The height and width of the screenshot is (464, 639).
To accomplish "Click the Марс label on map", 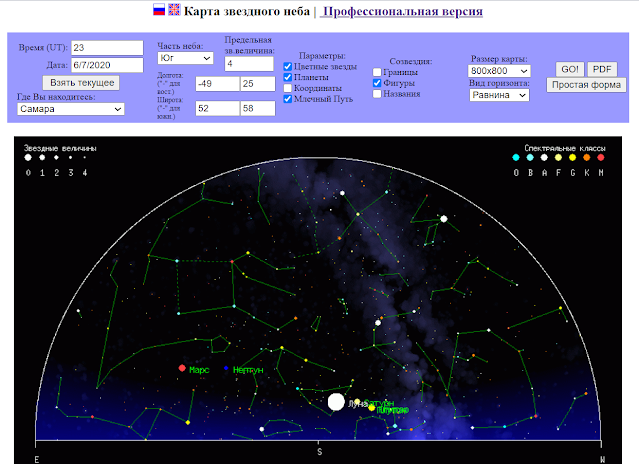I will [x=199, y=370].
